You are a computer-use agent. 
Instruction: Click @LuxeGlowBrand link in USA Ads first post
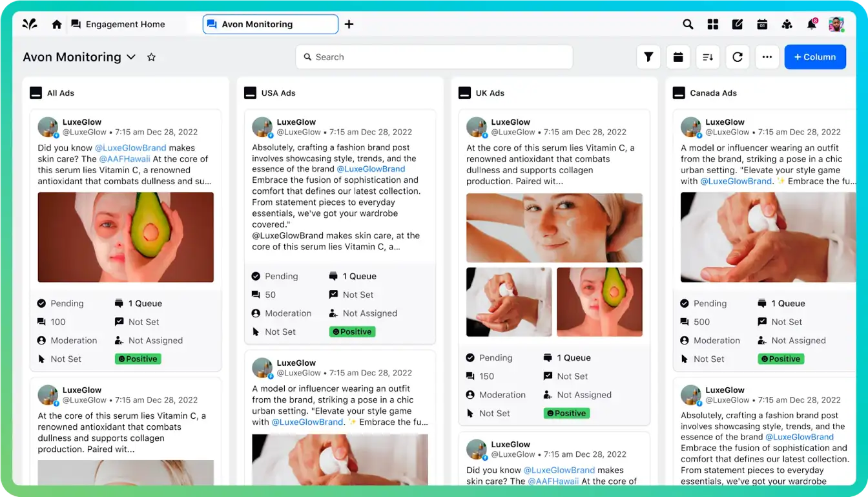(x=371, y=169)
